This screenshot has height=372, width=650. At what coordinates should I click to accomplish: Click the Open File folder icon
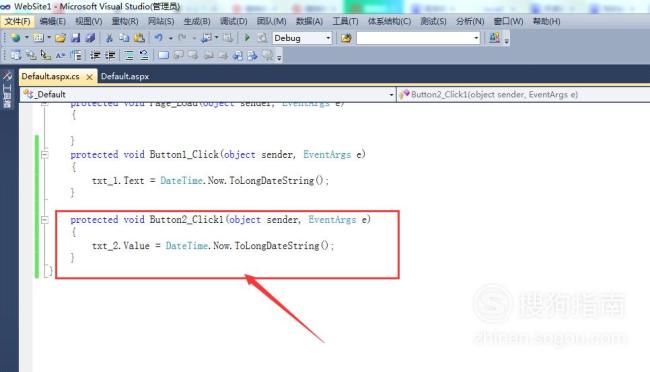61,38
